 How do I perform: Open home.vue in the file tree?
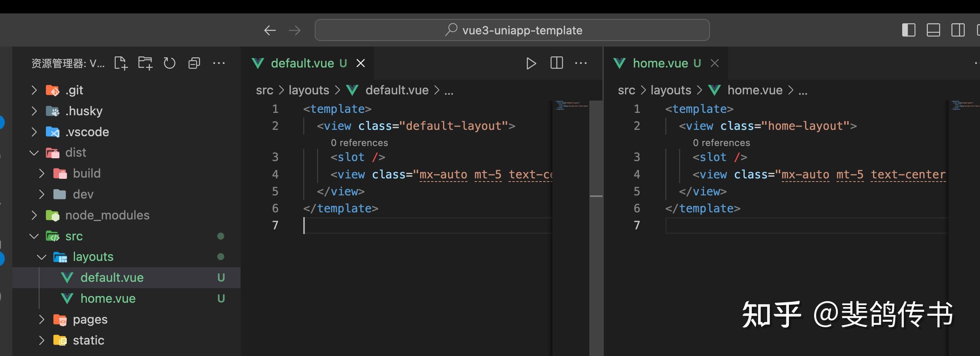(x=108, y=298)
